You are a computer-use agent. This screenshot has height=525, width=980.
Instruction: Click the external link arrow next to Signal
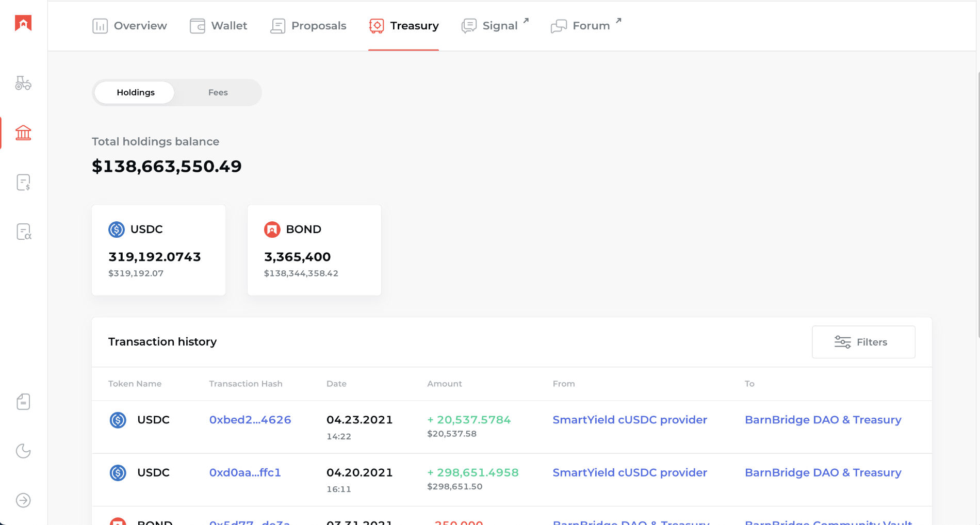point(526,21)
